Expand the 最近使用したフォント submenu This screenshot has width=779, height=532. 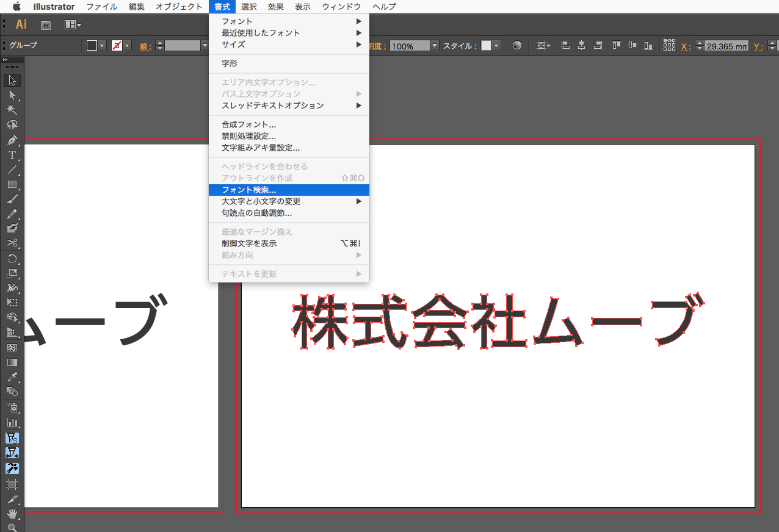click(x=289, y=33)
